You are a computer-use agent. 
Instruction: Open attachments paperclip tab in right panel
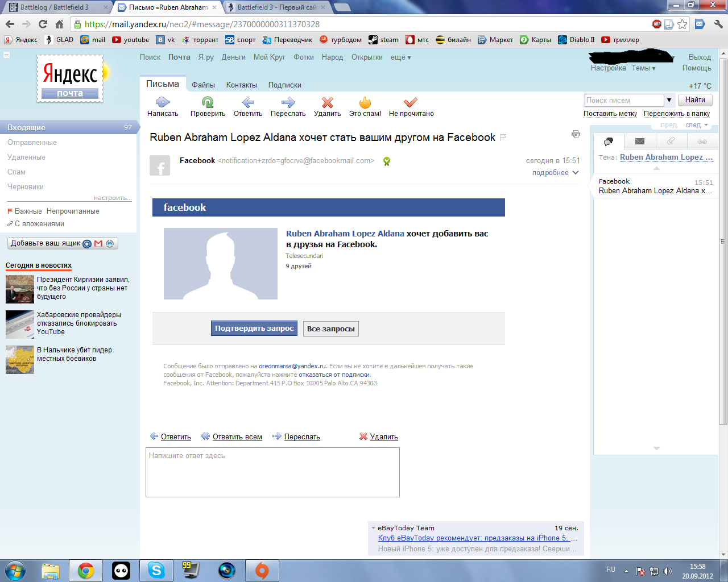point(671,142)
